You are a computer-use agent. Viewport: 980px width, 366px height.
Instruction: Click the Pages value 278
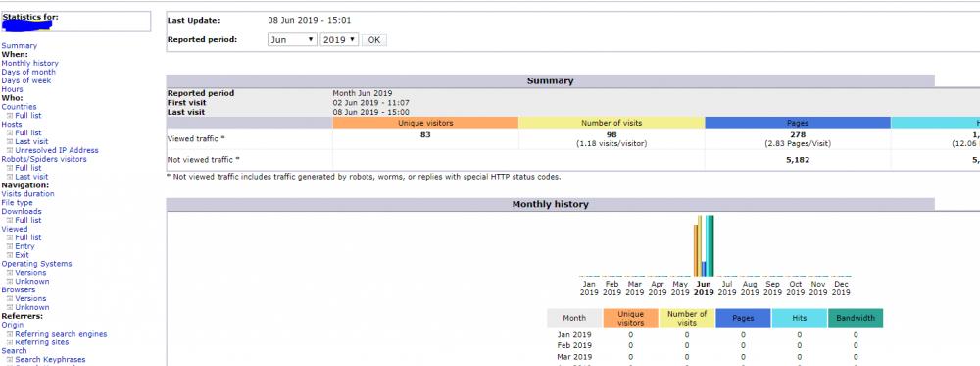click(798, 134)
